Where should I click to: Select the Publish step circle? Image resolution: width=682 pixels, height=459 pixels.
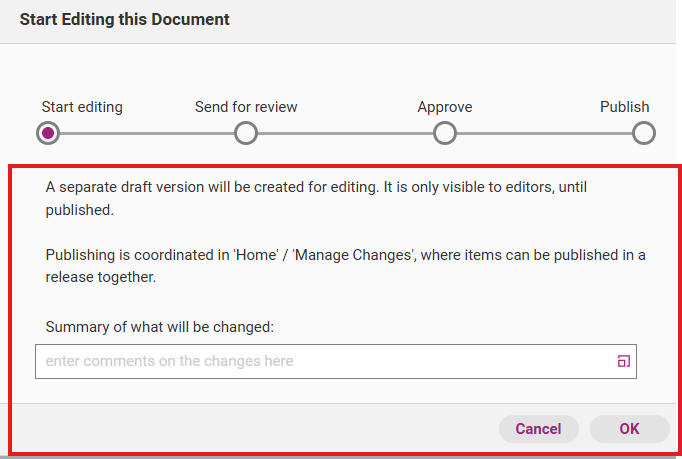[x=644, y=133]
